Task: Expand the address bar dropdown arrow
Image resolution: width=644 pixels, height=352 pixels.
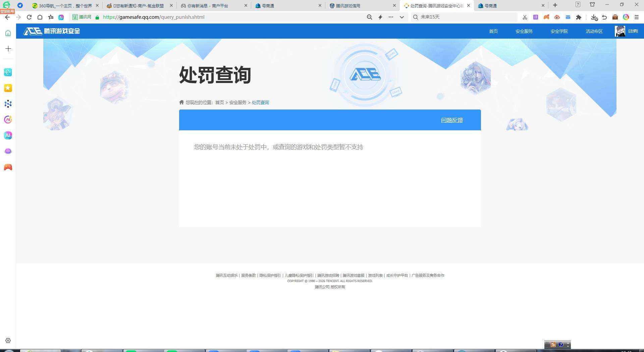Action: (x=402, y=17)
